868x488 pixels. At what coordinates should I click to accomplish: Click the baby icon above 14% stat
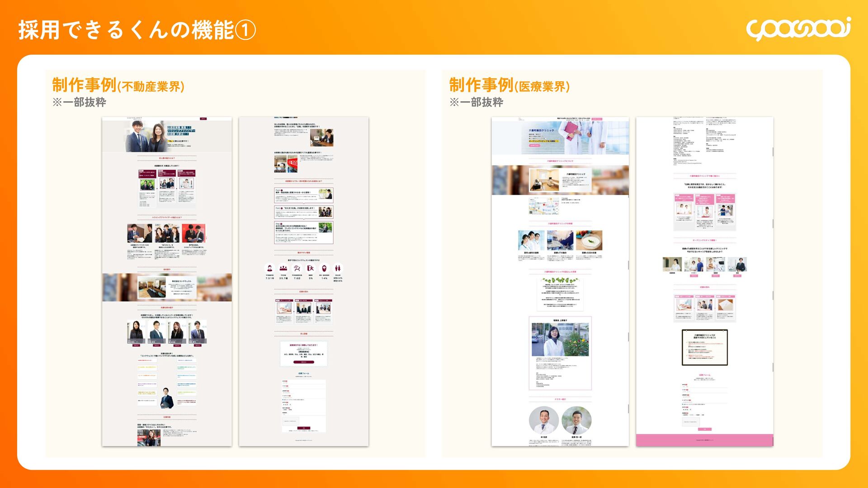[x=324, y=268]
